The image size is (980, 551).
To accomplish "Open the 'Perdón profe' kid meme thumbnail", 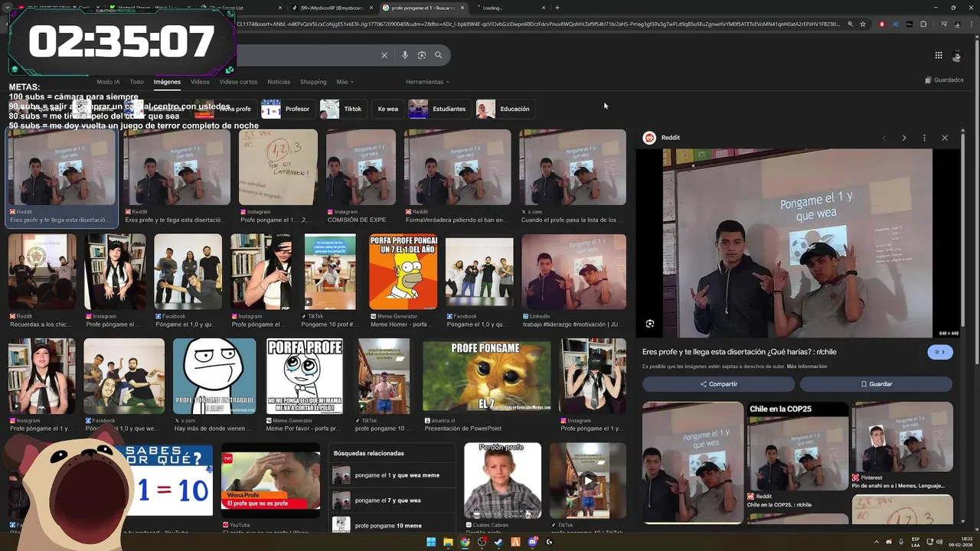I will click(x=502, y=481).
